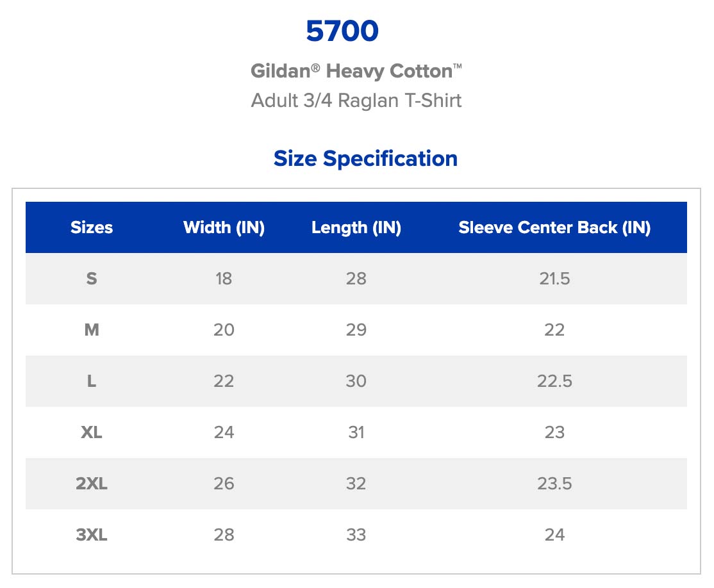Click the 5700 style number heading
Viewport: 714px width, 588px height.
(x=342, y=31)
